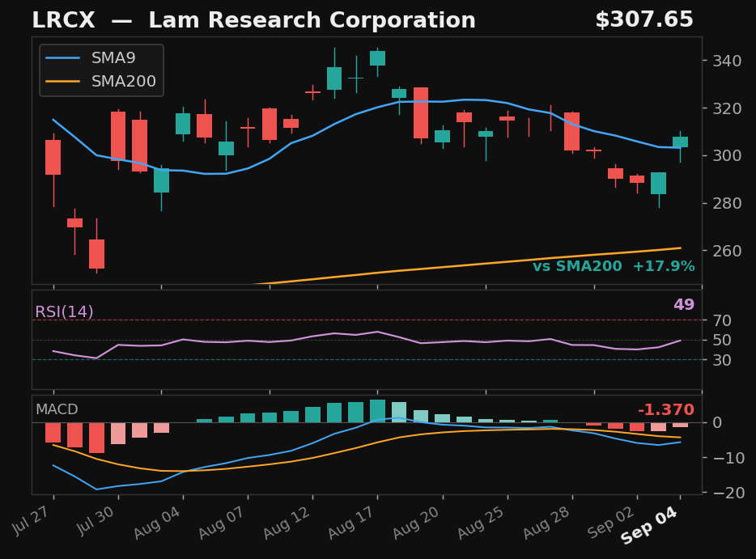The width and height of the screenshot is (756, 559).
Task: Click the 260 price axis label
Action: (x=727, y=251)
